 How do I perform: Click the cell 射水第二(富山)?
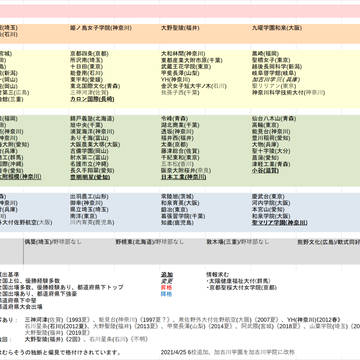[89, 158]
